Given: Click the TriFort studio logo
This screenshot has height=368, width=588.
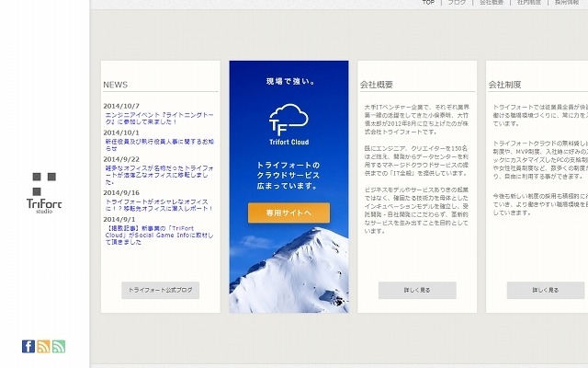Looking at the screenshot, I should tap(44, 193).
